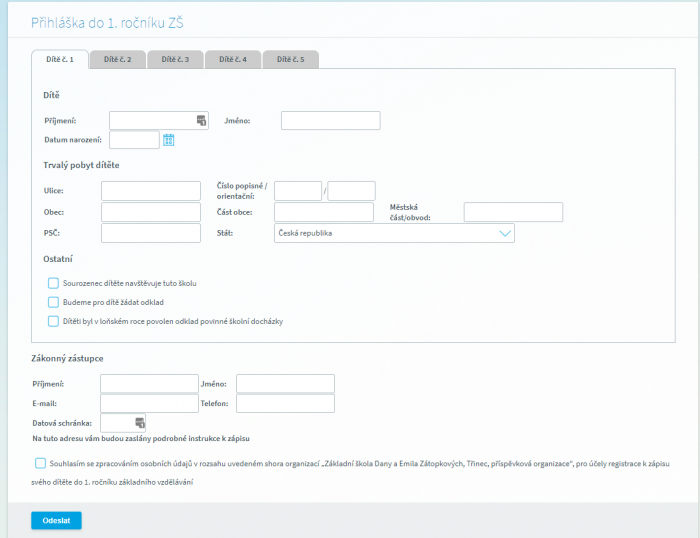Click the PSČ input field
This screenshot has height=538, width=700.
coord(151,233)
